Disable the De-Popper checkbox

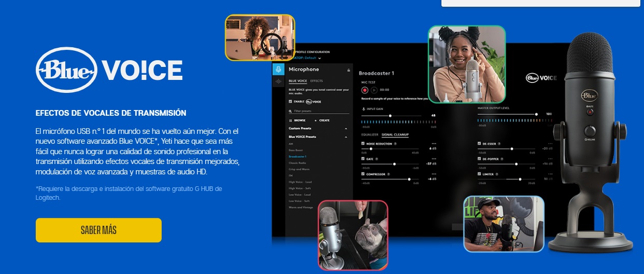tap(479, 159)
